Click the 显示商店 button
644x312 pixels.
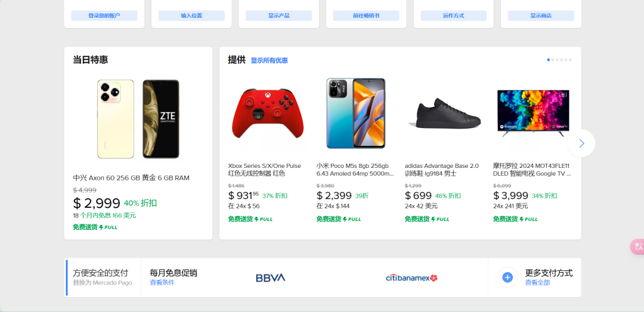point(541,15)
